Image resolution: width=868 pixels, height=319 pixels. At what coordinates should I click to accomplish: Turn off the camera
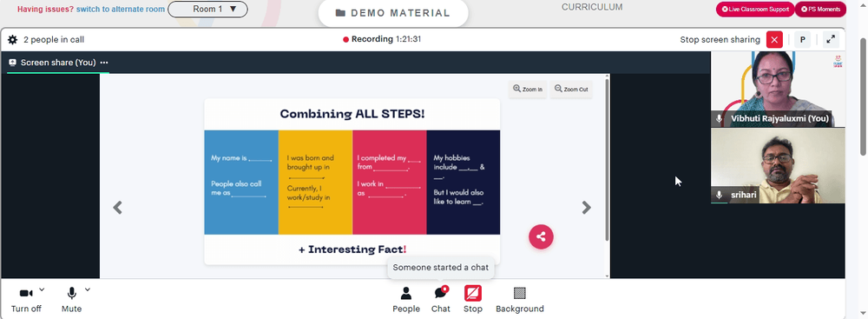tap(26, 300)
